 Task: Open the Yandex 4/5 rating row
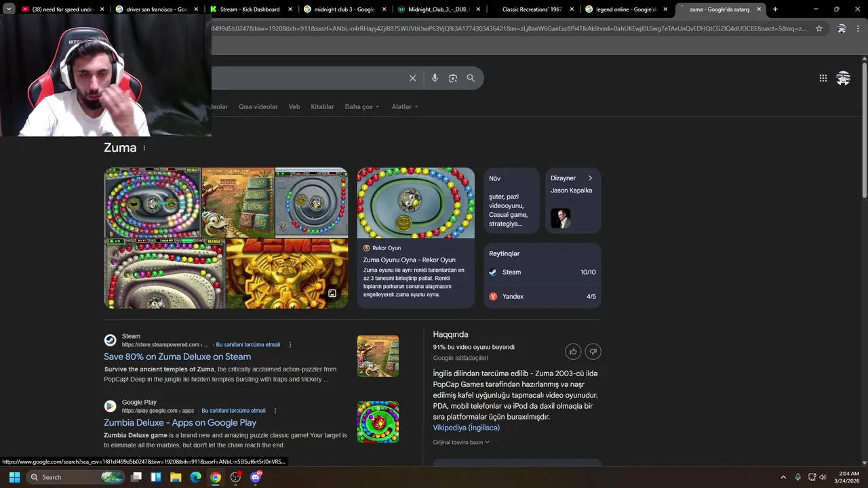tap(542, 296)
